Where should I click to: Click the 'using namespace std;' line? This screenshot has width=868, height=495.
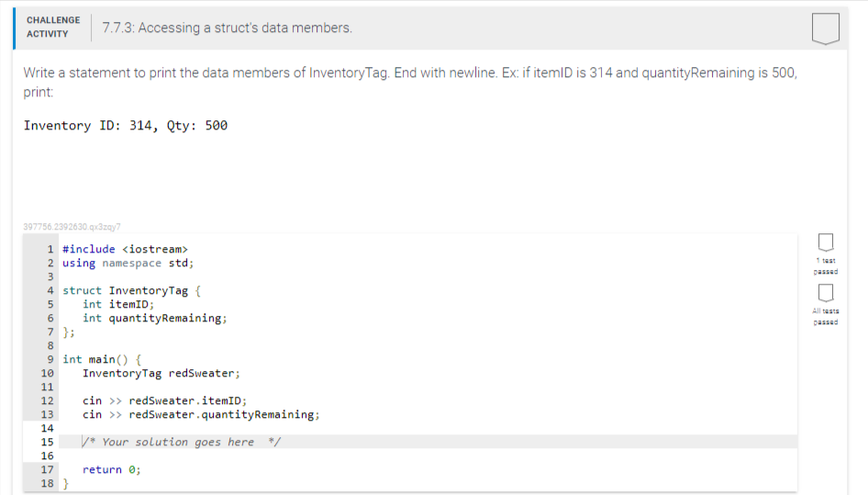click(x=128, y=264)
